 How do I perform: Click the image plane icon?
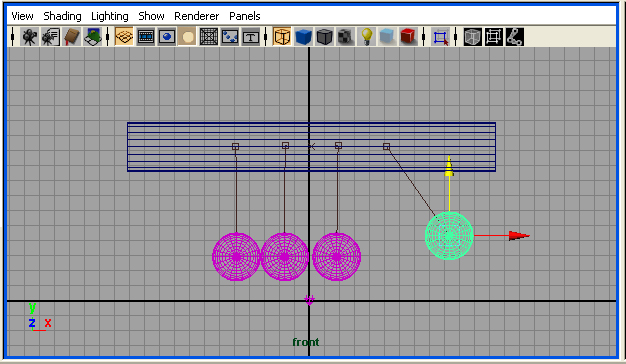[x=93, y=37]
